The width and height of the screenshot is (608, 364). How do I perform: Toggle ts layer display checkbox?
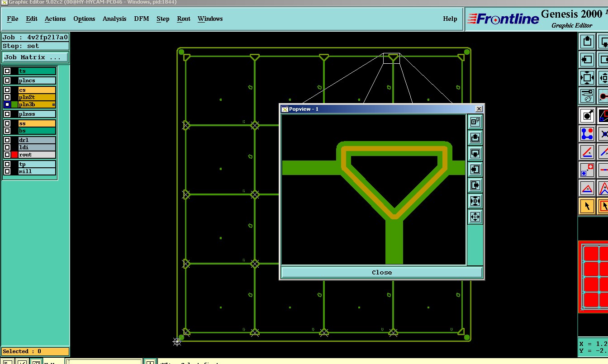pos(7,71)
